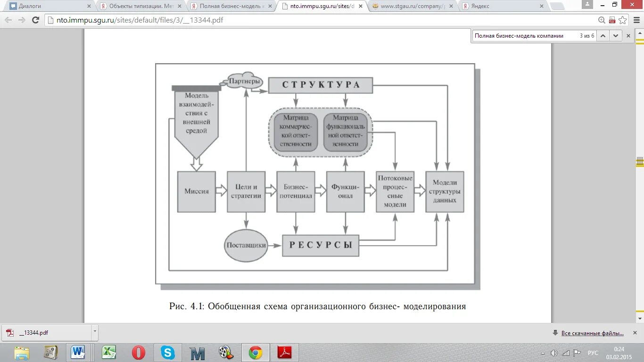
Task: Open a new tab
Action: 557,6
